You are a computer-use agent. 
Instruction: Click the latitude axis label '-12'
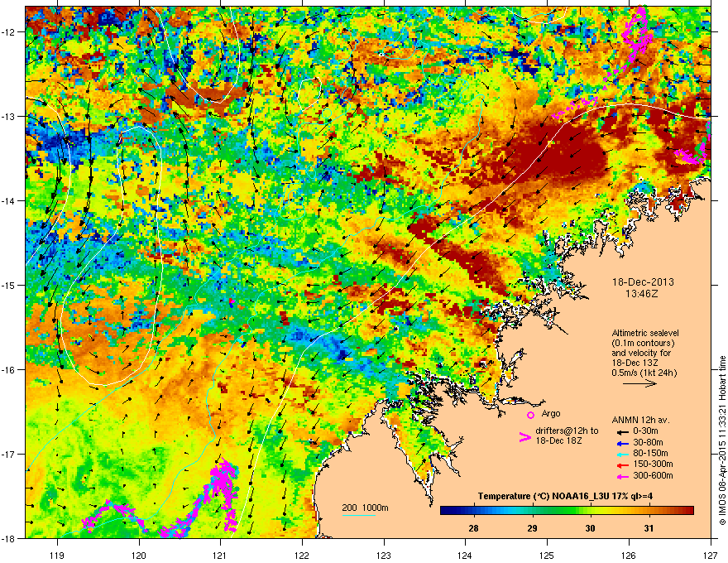(x=9, y=32)
